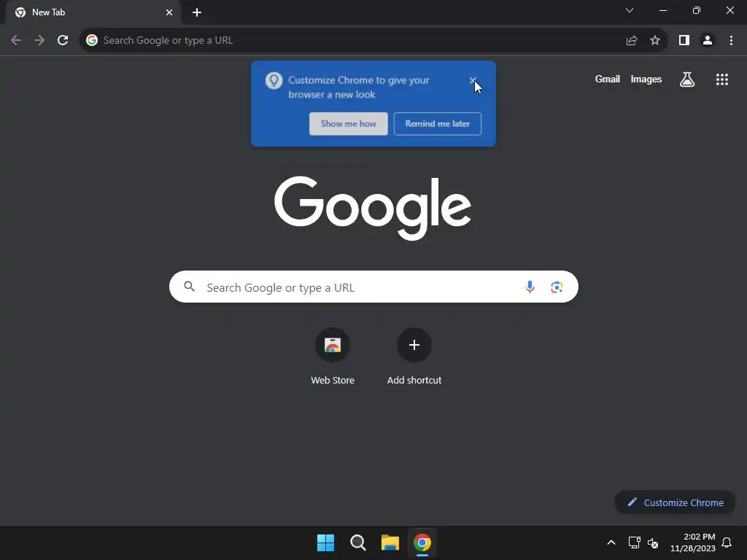This screenshot has width=747, height=560.
Task: Restore down the Chrome window
Action: coord(697,10)
